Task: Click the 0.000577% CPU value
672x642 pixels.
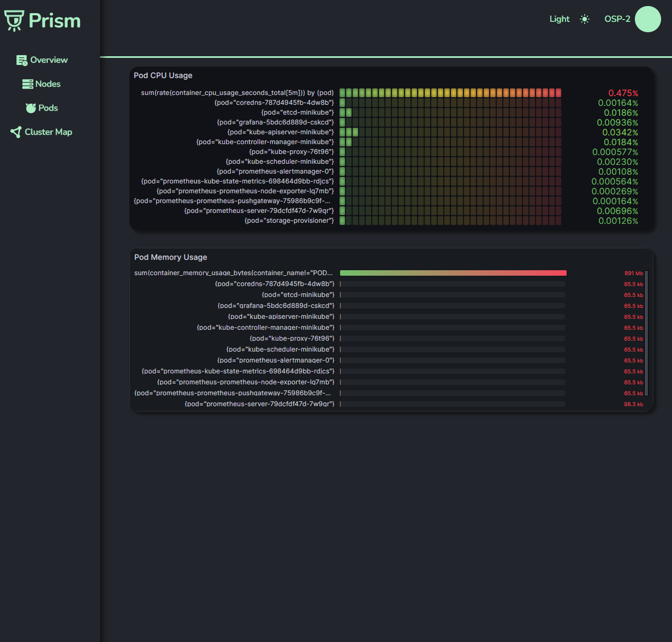Action: (615, 152)
